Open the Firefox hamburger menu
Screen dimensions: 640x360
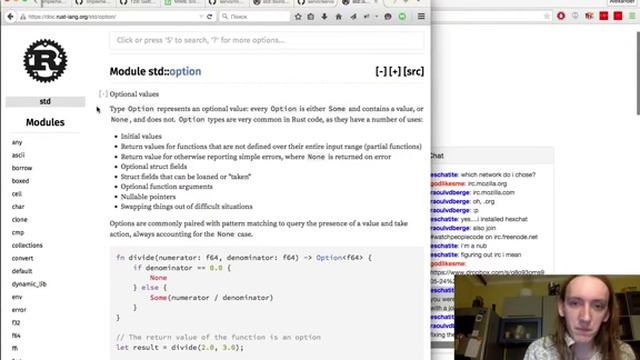click(x=421, y=16)
